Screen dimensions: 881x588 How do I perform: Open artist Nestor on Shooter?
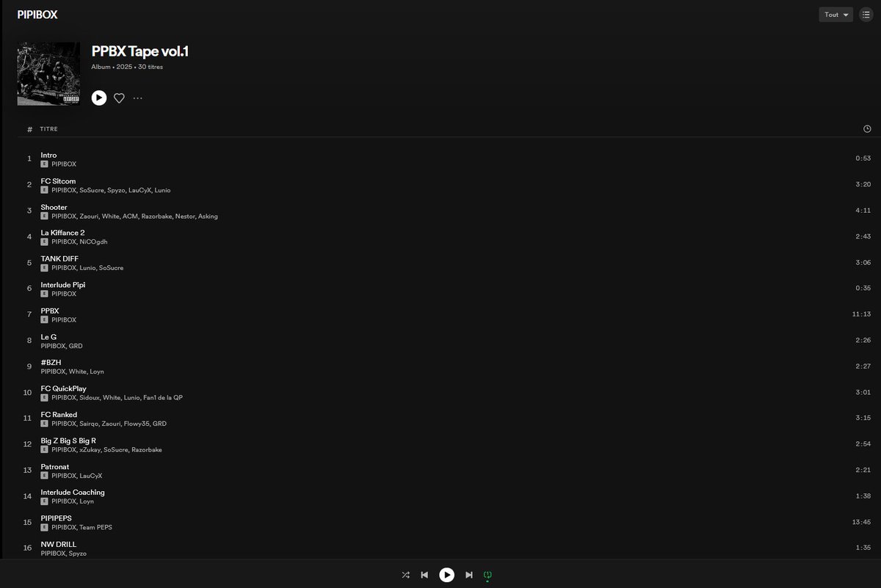pyautogui.click(x=185, y=216)
